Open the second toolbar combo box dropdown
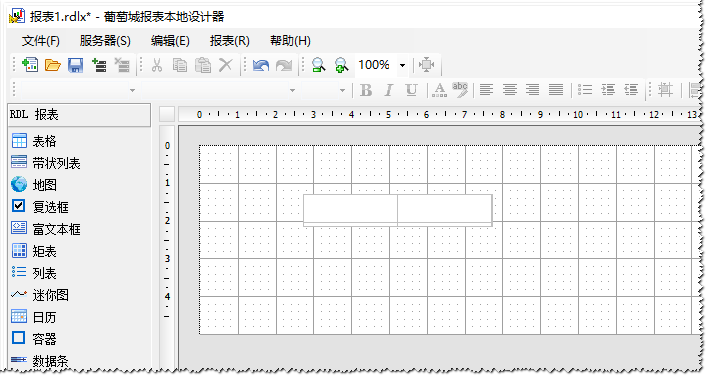The width and height of the screenshot is (713, 382). pos(292,90)
